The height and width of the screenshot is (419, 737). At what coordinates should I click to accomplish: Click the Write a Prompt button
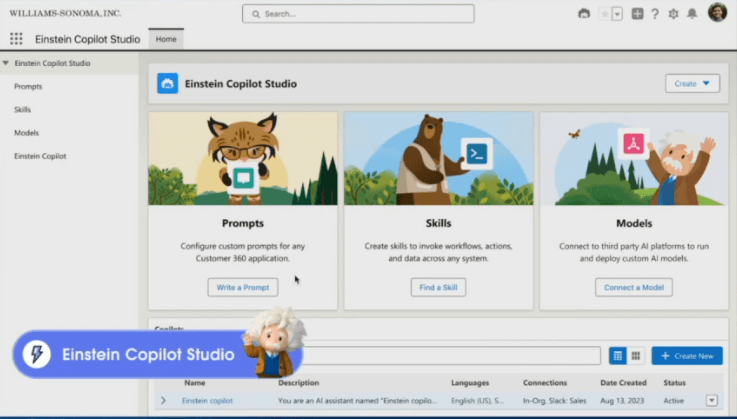[243, 287]
